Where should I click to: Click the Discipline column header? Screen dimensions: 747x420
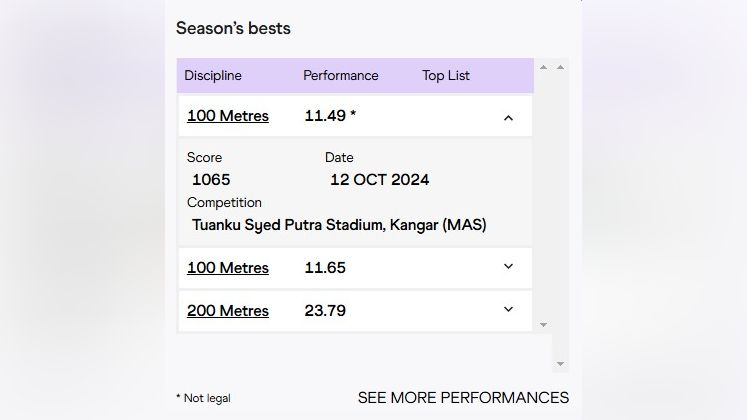213,76
